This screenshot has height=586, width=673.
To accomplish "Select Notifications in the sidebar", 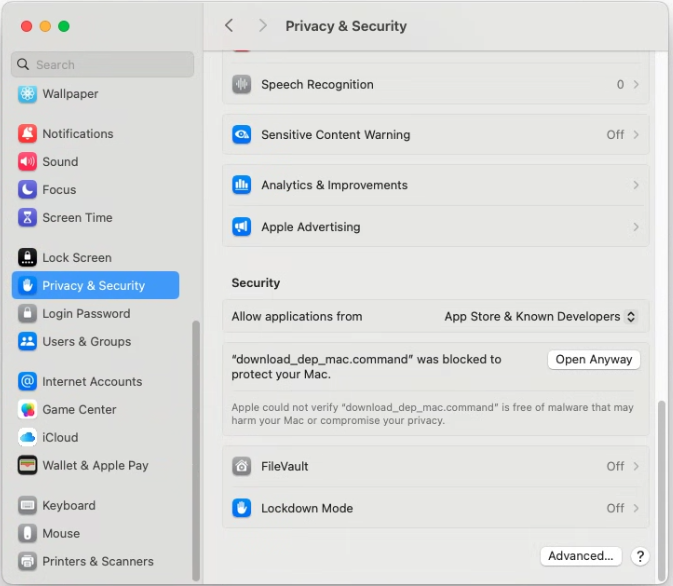I will click(x=95, y=134).
